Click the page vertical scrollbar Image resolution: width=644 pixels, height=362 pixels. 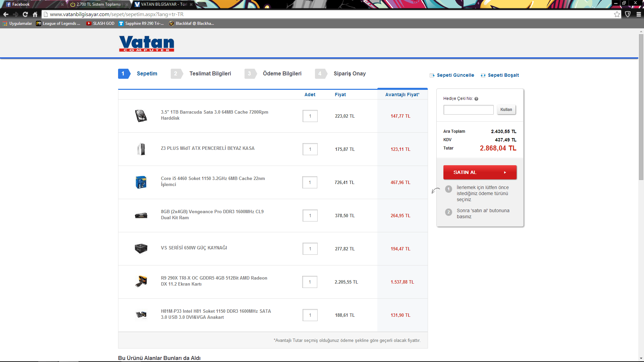[641, 107]
